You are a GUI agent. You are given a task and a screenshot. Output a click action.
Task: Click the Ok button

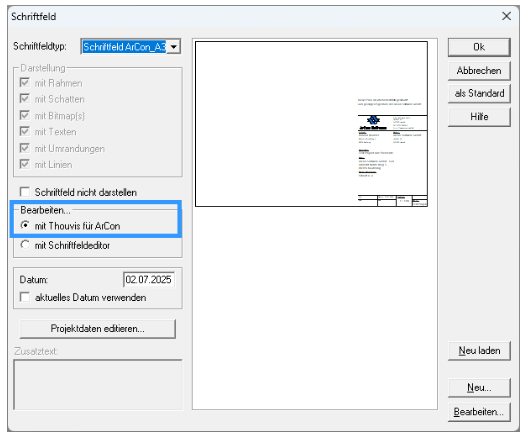click(479, 47)
